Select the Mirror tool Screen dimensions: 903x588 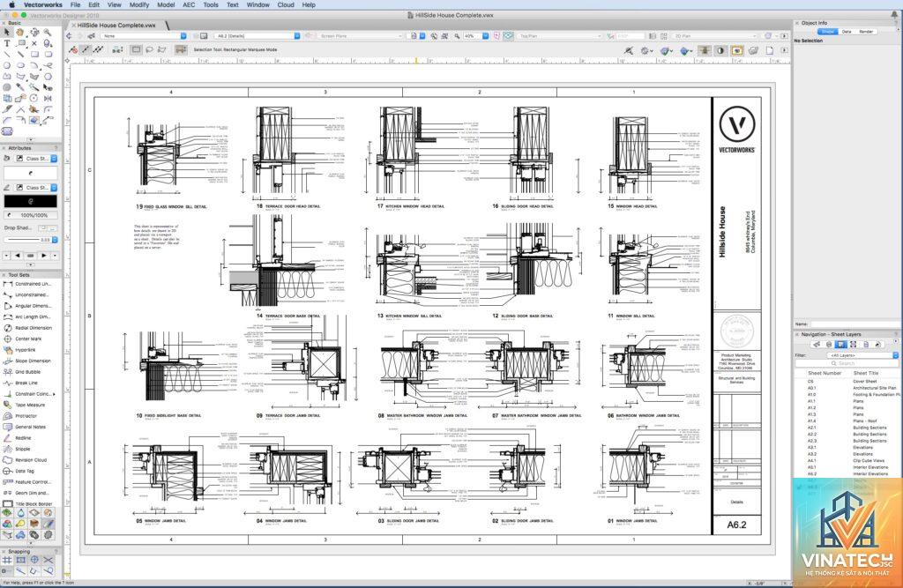click(x=48, y=98)
